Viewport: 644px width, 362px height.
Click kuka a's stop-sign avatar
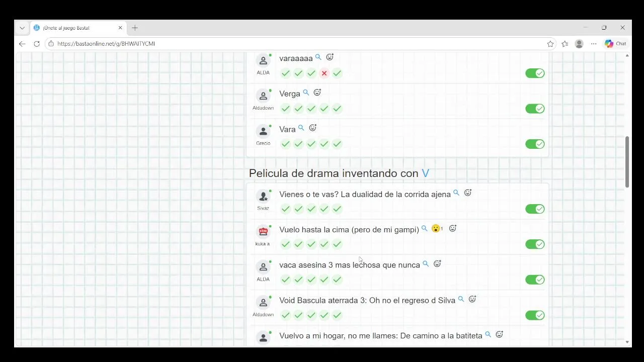(x=263, y=232)
